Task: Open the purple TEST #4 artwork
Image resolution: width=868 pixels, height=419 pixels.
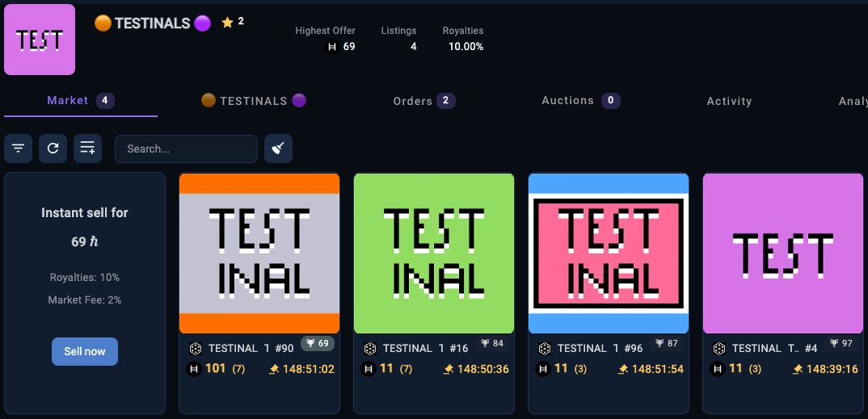Action: pyautogui.click(x=783, y=253)
